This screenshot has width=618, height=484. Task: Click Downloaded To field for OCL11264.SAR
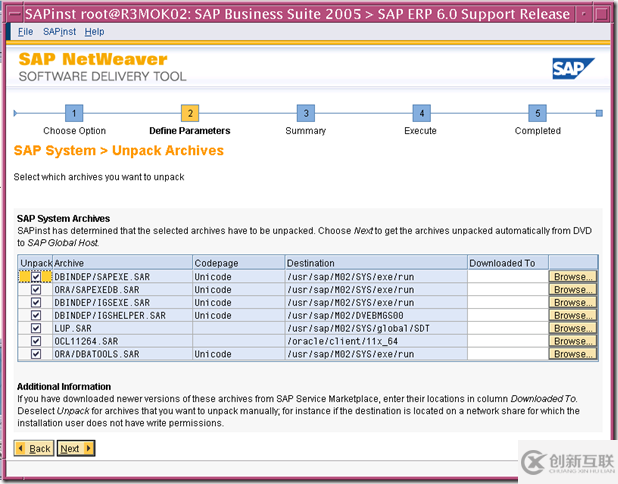[x=508, y=341]
